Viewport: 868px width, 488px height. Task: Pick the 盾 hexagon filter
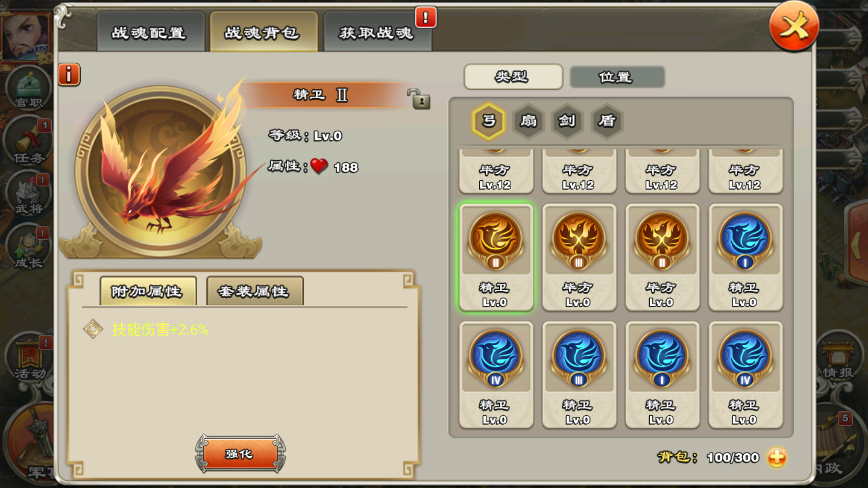(607, 121)
